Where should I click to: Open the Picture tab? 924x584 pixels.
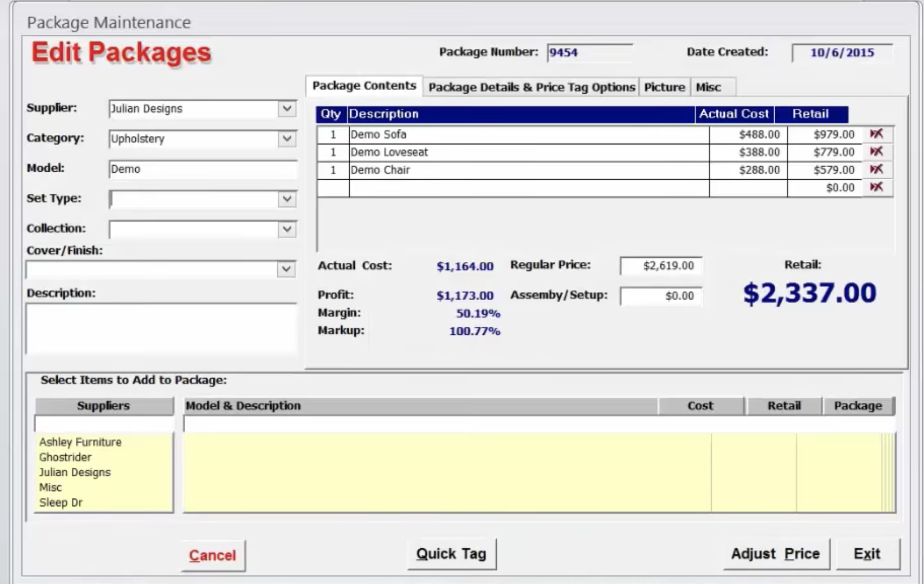click(x=664, y=87)
